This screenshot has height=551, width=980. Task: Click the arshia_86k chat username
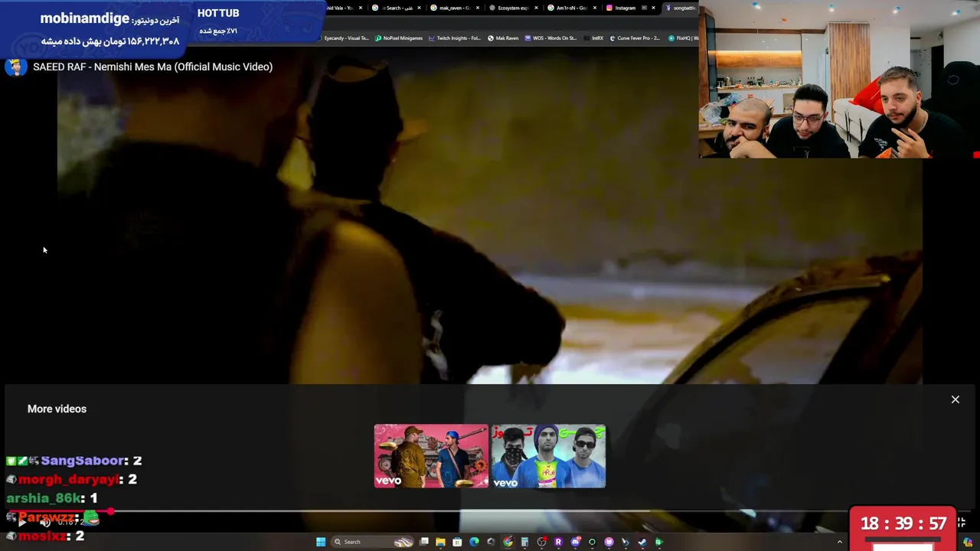pyautogui.click(x=44, y=498)
